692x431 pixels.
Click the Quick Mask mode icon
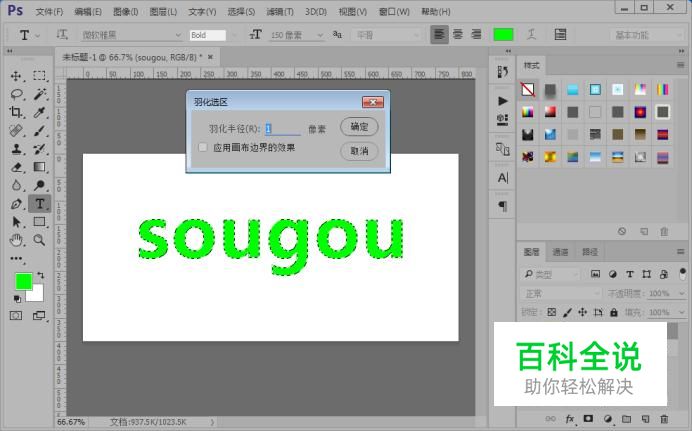[16, 315]
